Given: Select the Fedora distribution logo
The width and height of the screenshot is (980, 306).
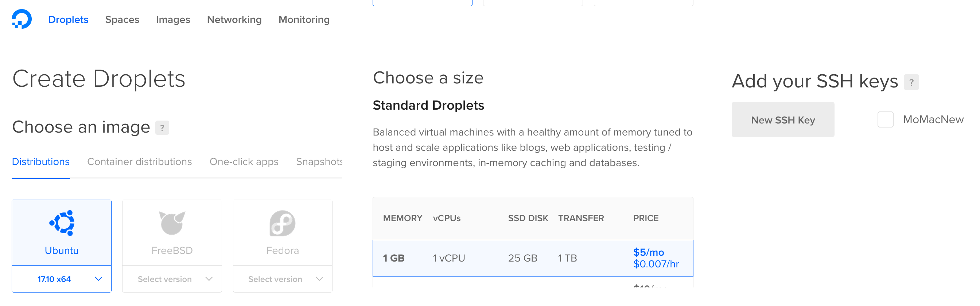Looking at the screenshot, I should (282, 223).
